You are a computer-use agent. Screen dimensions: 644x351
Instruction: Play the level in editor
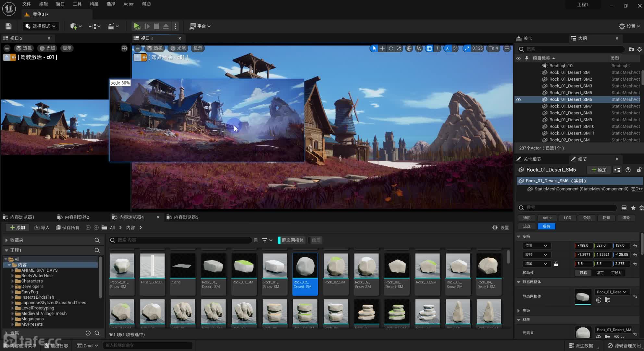[137, 26]
